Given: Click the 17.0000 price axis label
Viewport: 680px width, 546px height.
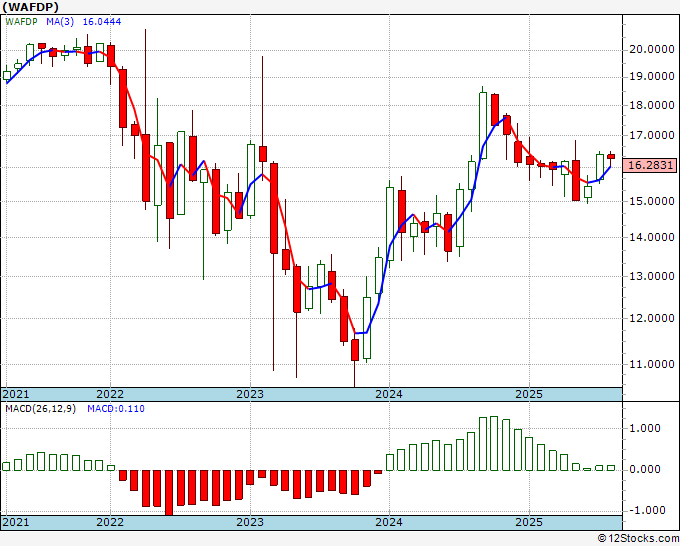Looking at the screenshot, I should click(652, 135).
